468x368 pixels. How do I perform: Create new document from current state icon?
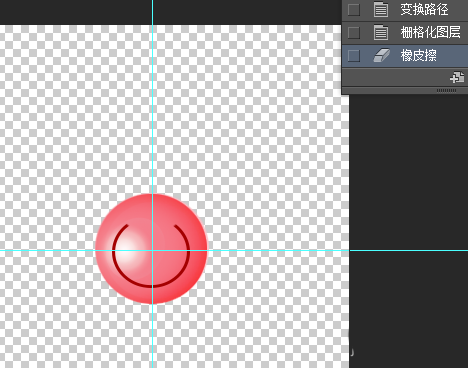(x=457, y=78)
